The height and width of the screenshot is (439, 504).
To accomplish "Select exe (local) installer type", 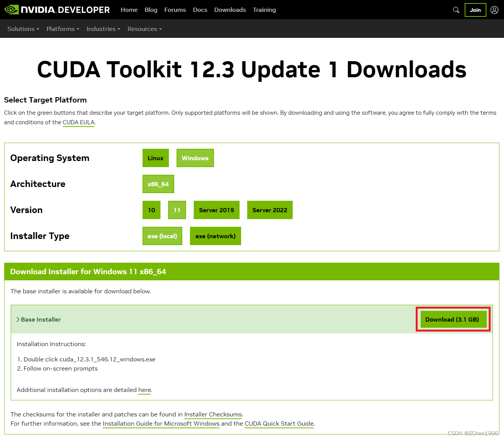I will pyautogui.click(x=162, y=236).
